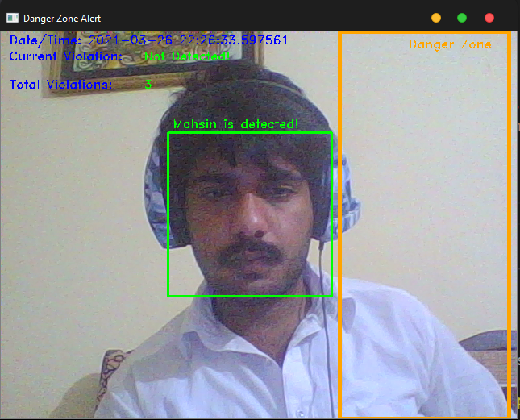
Task: Click the Date/Time timestamp overlay text
Action: [148, 40]
